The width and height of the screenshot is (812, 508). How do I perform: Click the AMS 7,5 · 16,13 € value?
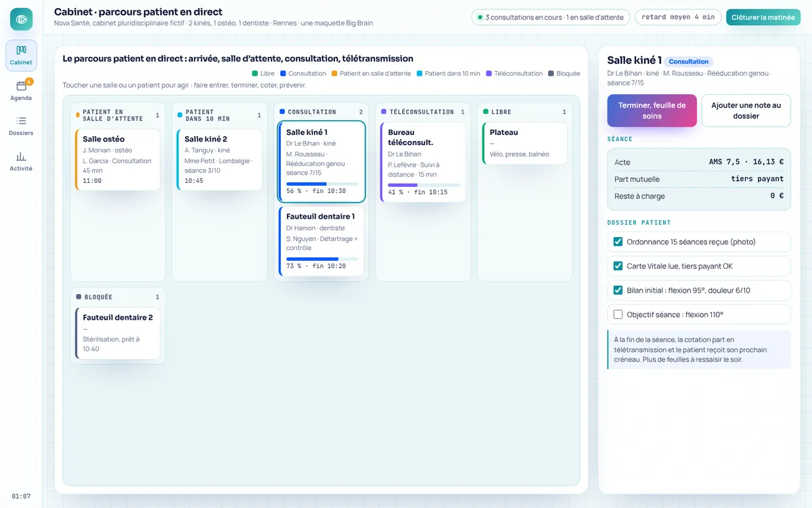[x=746, y=162]
